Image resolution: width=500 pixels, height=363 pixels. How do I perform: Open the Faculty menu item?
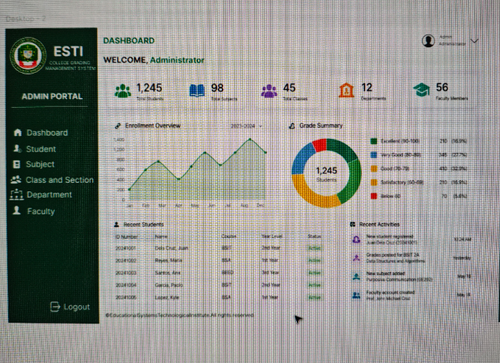click(x=33, y=211)
